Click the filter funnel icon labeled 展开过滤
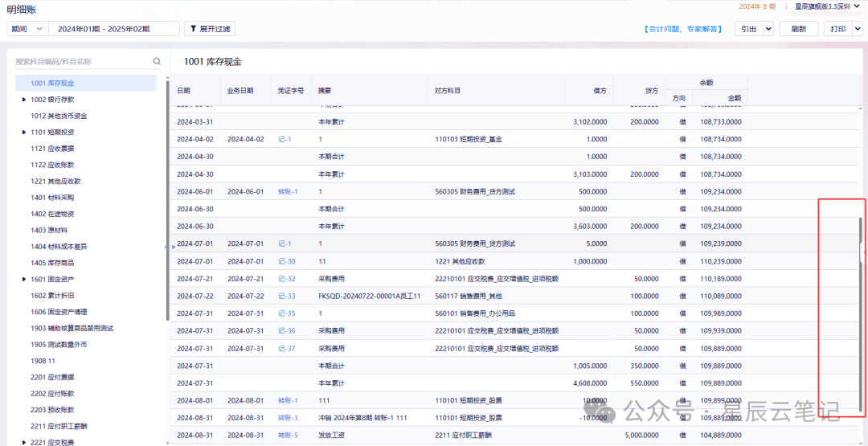Screen dimensions: 868x446 coord(193,29)
